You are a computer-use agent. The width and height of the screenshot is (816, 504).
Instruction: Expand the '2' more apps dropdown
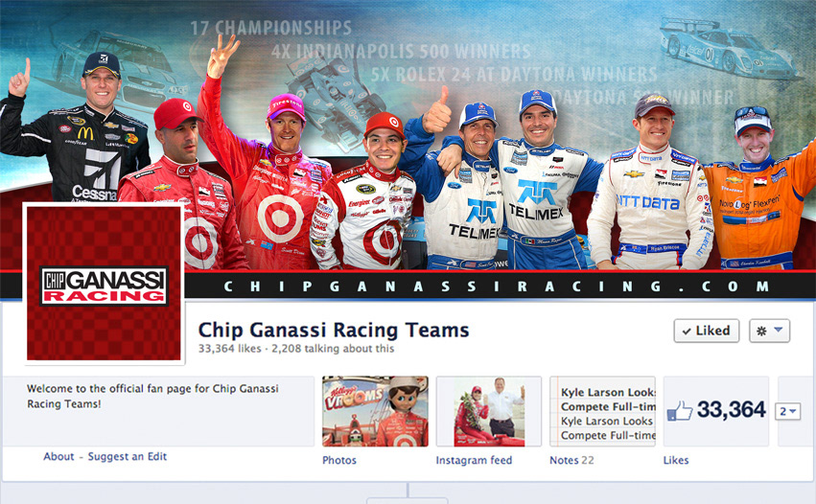tap(787, 411)
